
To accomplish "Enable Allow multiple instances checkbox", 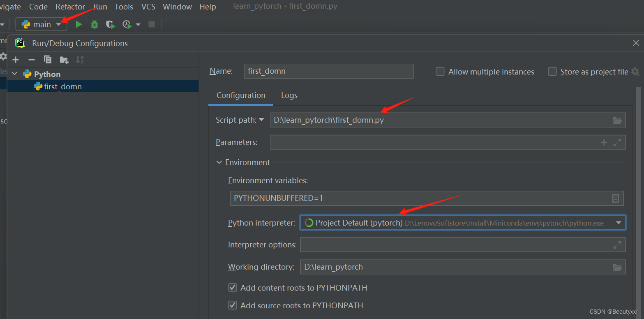I will (x=440, y=72).
